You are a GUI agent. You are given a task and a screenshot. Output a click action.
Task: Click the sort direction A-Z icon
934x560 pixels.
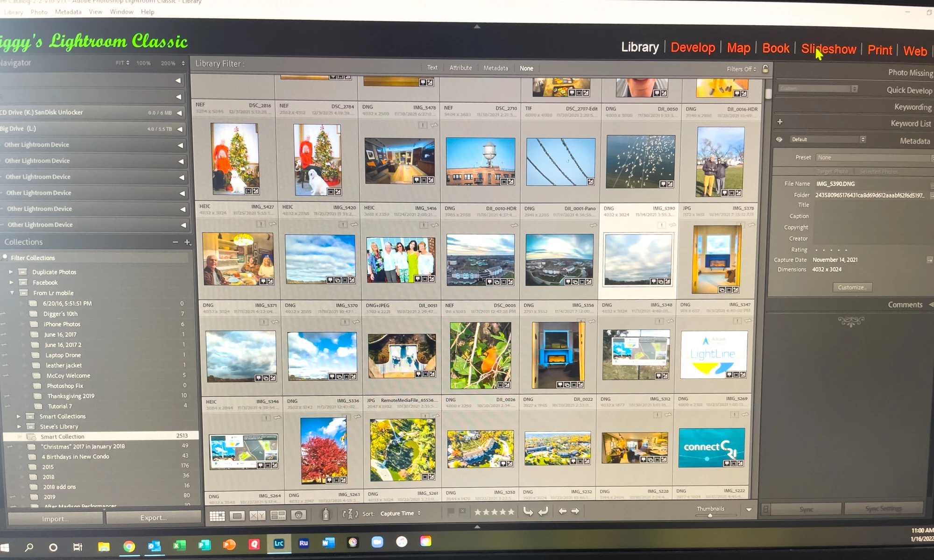349,514
